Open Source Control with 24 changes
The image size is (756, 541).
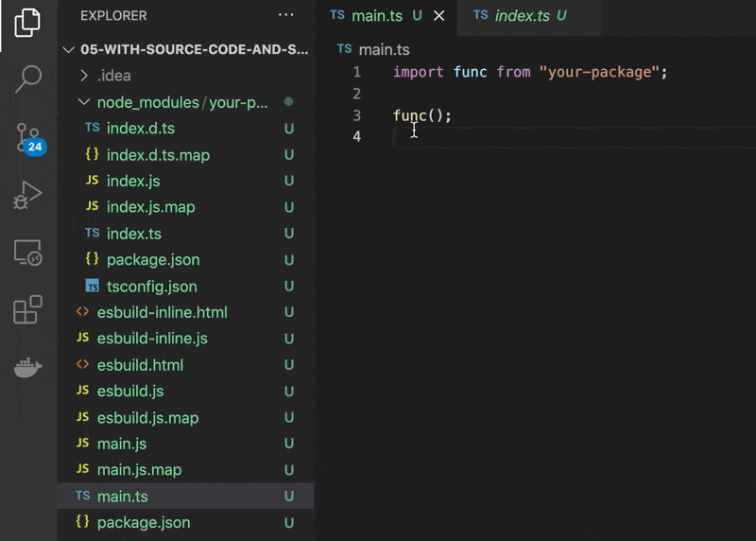(29, 138)
